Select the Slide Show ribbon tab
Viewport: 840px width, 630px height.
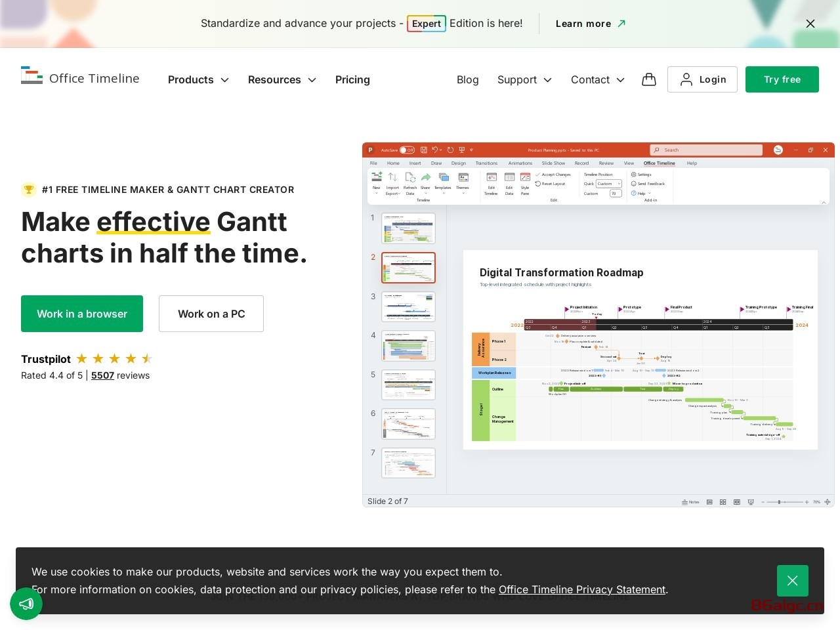point(553,163)
